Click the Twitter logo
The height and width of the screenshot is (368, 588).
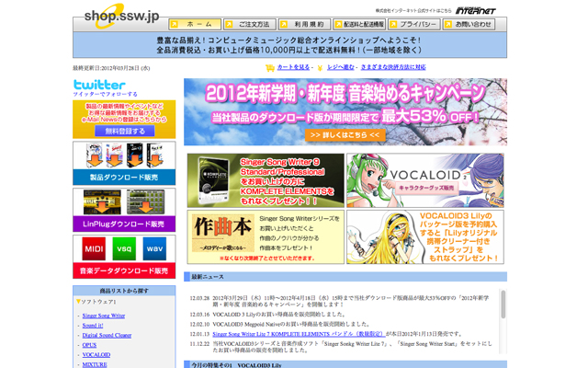click(99, 85)
